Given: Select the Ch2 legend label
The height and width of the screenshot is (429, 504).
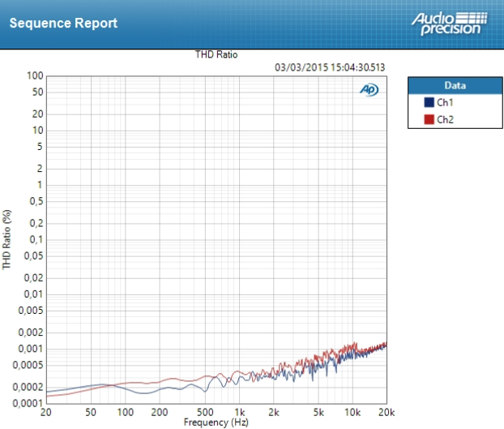Looking at the screenshot, I should (445, 120).
